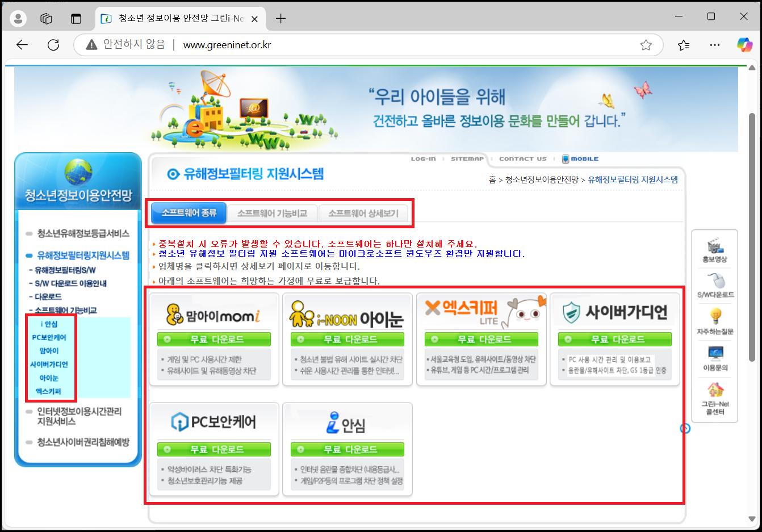Select PC보안케어 in sidebar list
This screenshot has height=532, width=762.
click(49, 337)
